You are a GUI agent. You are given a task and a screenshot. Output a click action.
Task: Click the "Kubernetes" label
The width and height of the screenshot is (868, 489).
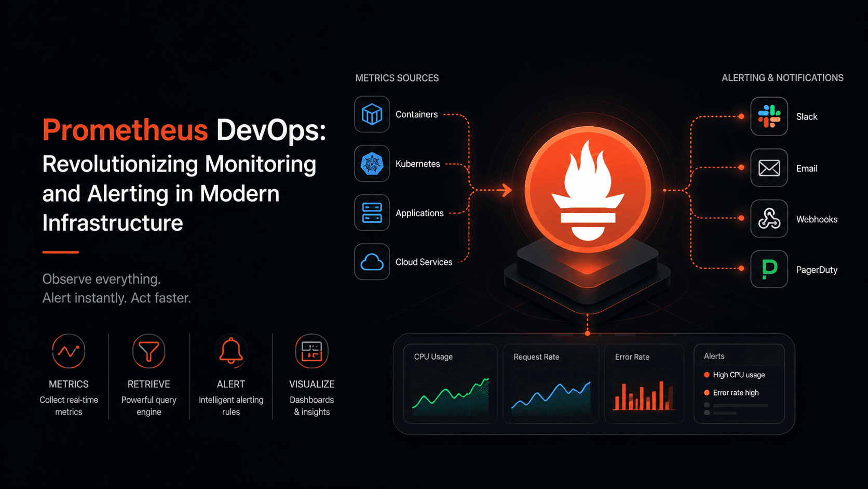(x=417, y=164)
